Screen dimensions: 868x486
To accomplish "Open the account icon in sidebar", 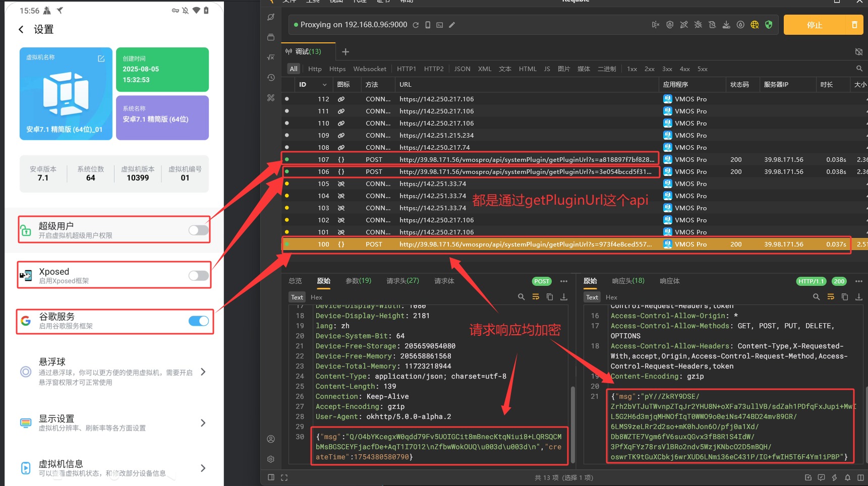I will (x=271, y=439).
